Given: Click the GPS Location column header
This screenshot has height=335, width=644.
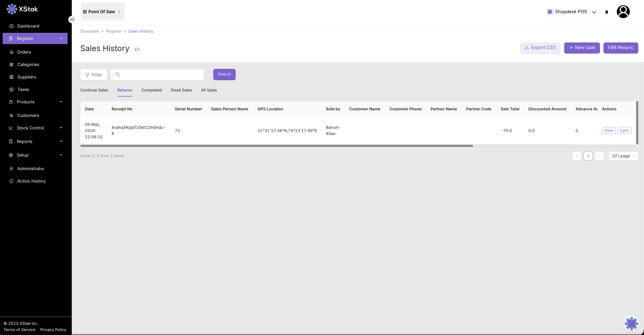Looking at the screenshot, I should coord(270,109).
